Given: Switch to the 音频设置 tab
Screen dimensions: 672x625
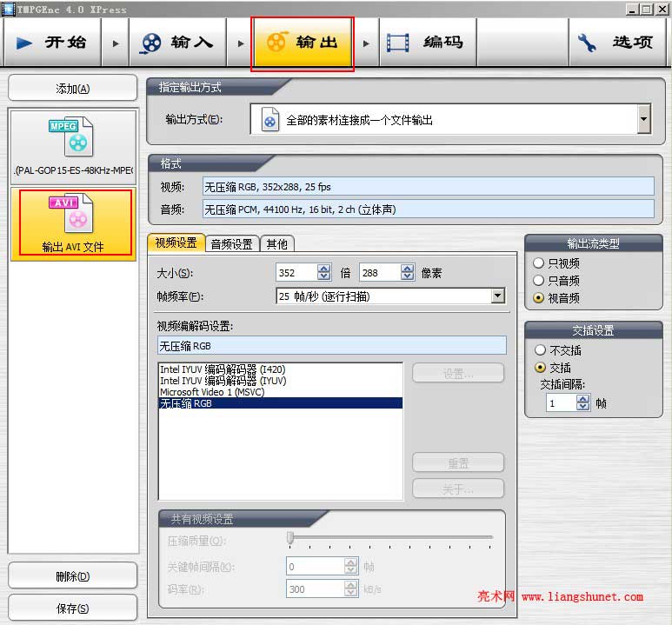Looking at the screenshot, I should pyautogui.click(x=232, y=244).
